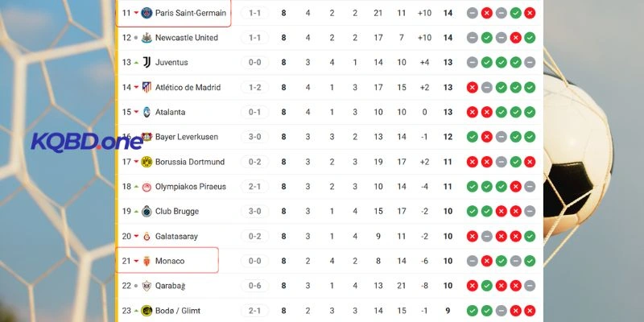Click the Monaco club crest
Screen dimensions: 644x322
[x=147, y=261]
